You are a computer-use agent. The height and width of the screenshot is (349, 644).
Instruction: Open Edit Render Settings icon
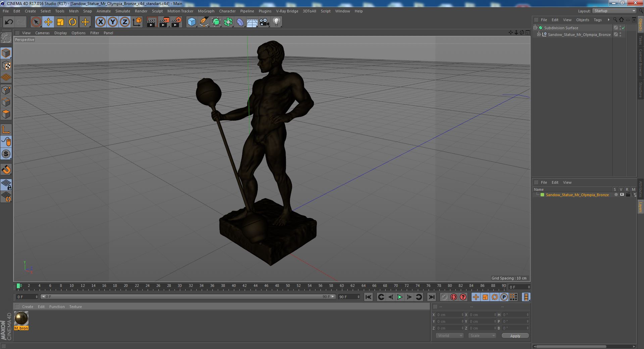coord(177,22)
